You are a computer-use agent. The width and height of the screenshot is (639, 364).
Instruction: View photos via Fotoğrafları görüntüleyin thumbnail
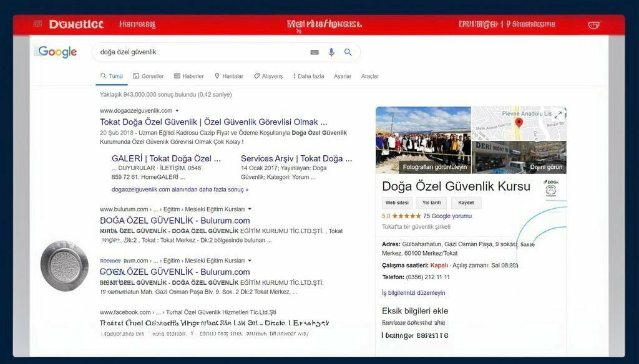coord(423,140)
